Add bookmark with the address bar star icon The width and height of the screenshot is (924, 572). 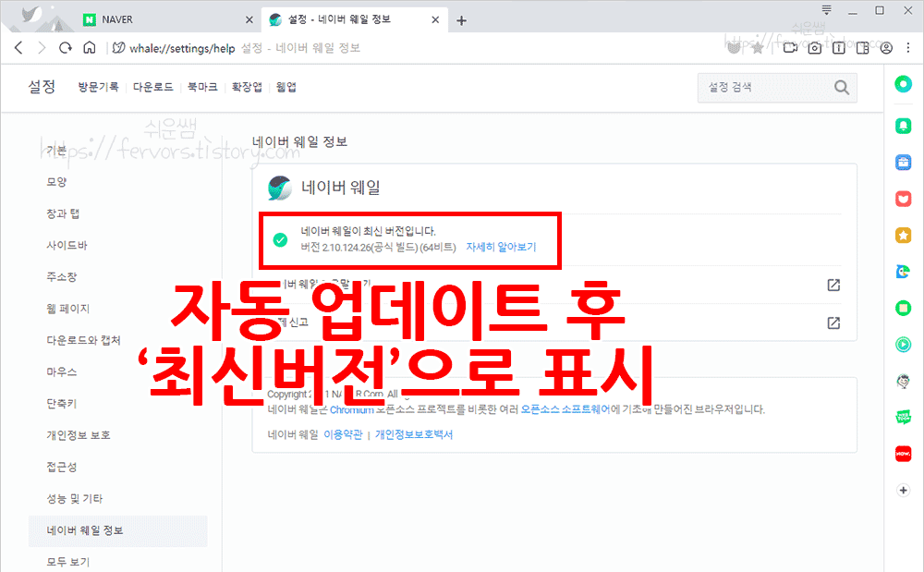click(x=758, y=48)
